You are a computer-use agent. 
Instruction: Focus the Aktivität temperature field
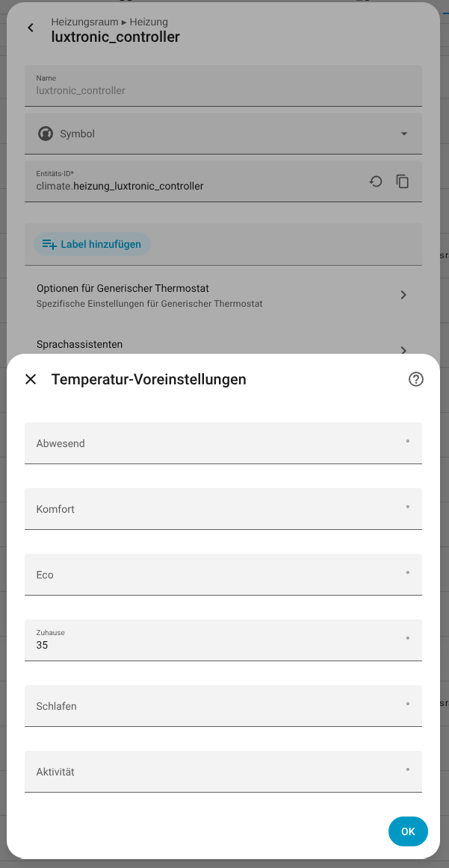click(x=223, y=772)
